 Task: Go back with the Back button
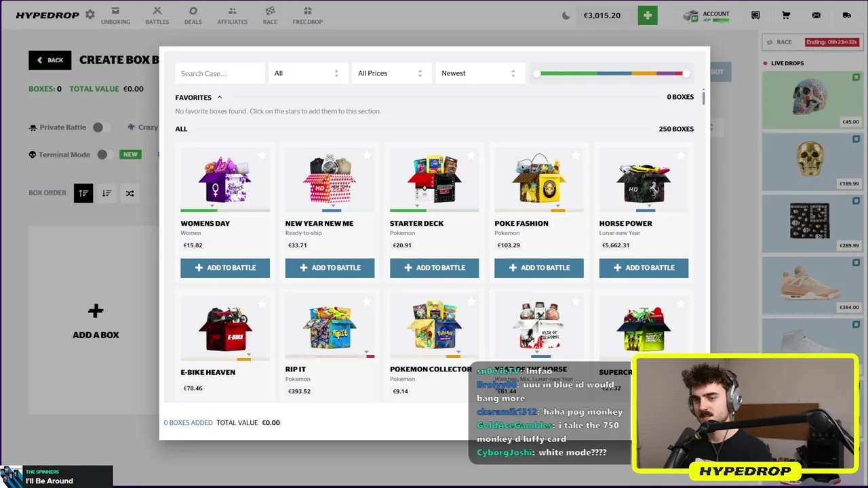50,60
